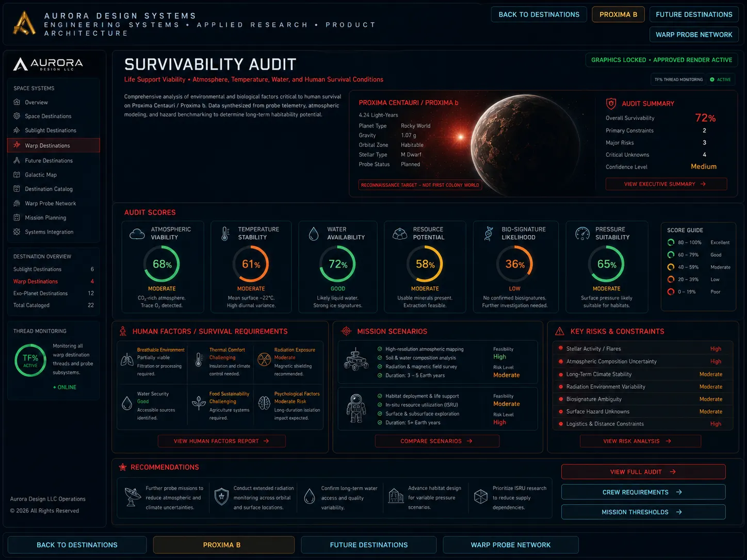Select the Proxima B tab at the top
This screenshot has height=560, width=747.
tap(618, 14)
